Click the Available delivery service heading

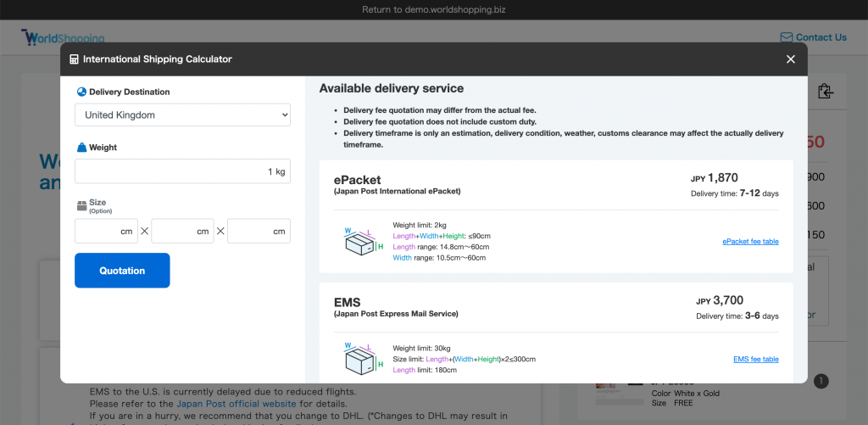[x=392, y=88]
